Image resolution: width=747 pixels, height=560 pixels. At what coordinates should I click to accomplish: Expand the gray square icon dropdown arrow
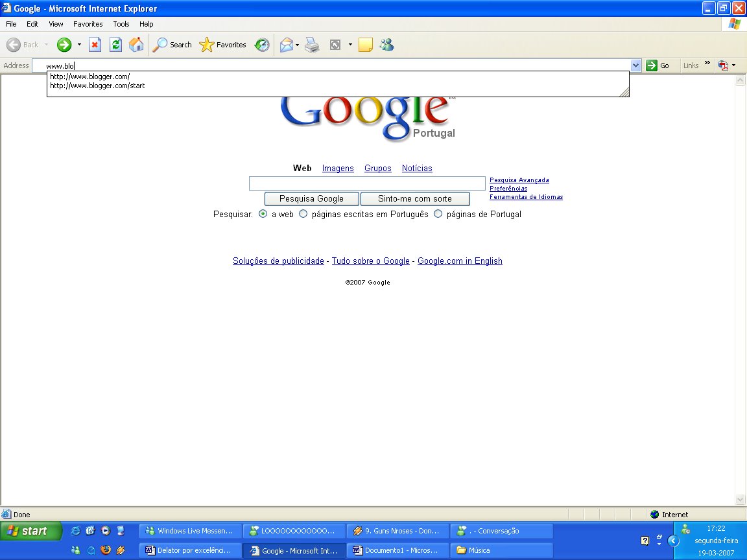click(x=350, y=45)
